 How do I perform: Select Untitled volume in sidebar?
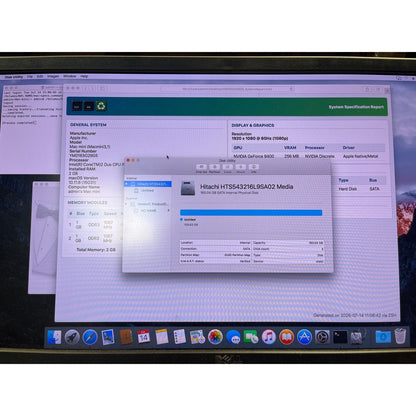click(x=148, y=190)
